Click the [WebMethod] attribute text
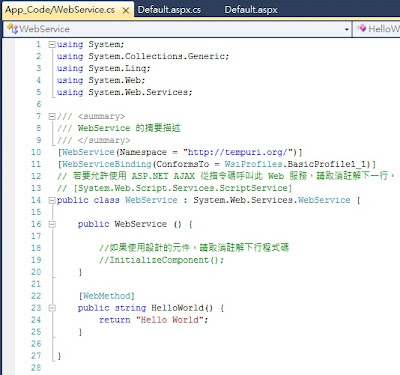This screenshot has height=375, width=400. coord(107,296)
